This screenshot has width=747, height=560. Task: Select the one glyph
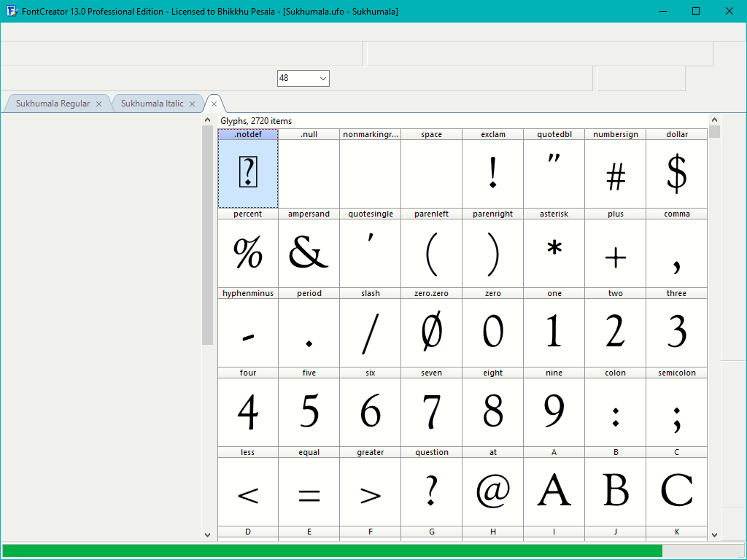(554, 327)
